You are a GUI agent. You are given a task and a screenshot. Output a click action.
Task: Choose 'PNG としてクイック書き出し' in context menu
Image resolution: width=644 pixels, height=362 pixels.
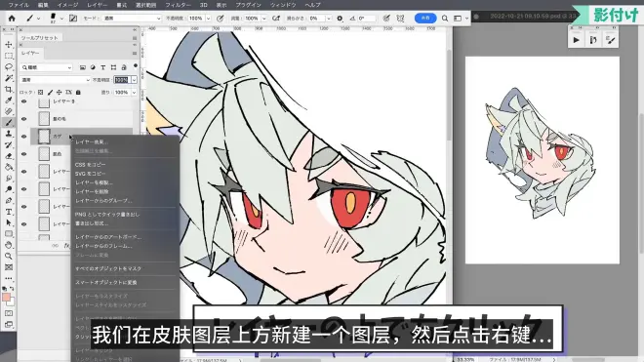pyautogui.click(x=107, y=215)
